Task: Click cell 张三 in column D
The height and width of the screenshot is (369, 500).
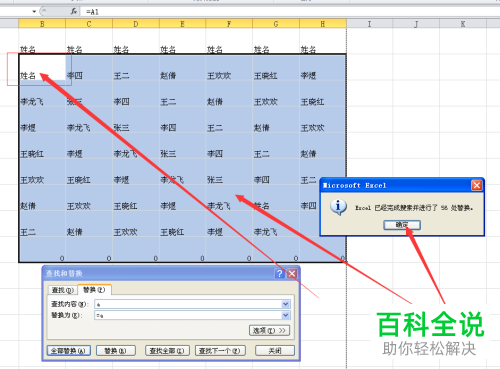Action: (136, 120)
